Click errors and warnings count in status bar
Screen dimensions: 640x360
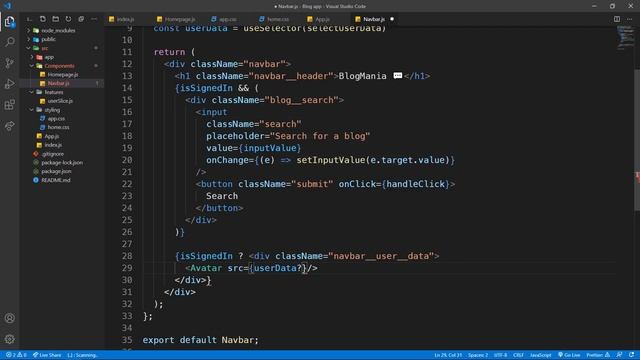(16, 355)
